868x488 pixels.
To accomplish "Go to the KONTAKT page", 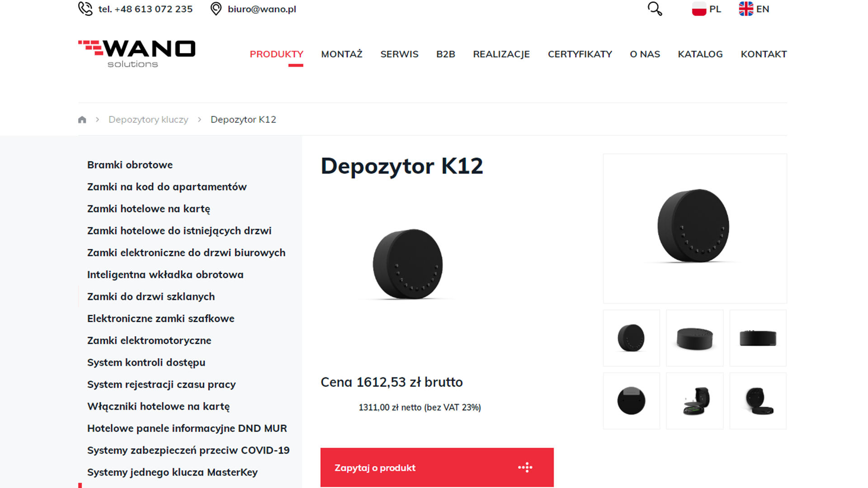I will [764, 54].
